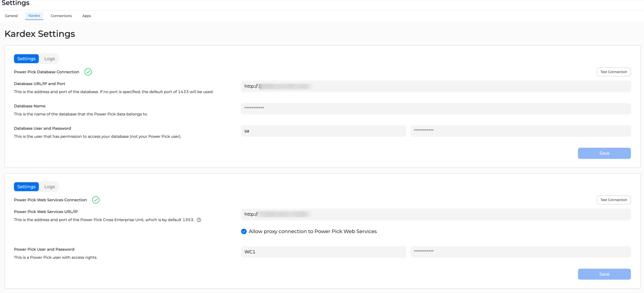Show Logs for Database Connection panel

[x=49, y=59]
